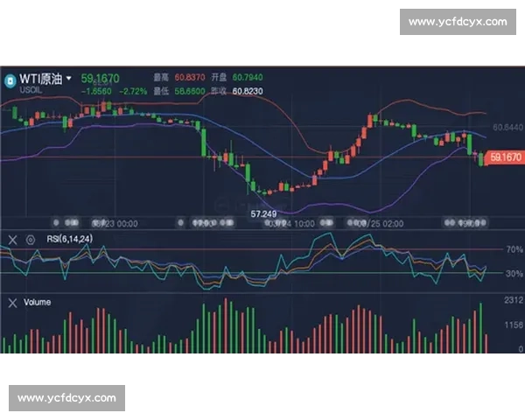Click the -2.72% change percentage
Screen dimensions: 525x420
tap(131, 90)
